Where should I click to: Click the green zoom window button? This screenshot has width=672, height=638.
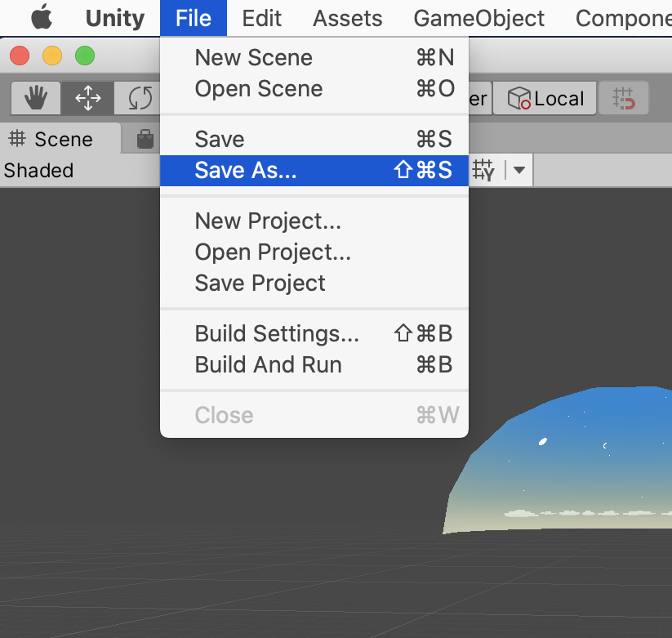coord(85,56)
